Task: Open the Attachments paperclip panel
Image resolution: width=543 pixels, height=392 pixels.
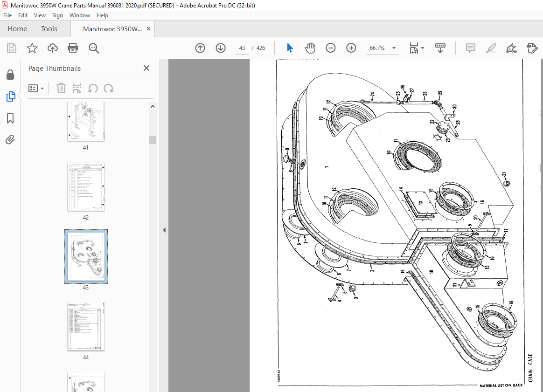Action: click(10, 139)
